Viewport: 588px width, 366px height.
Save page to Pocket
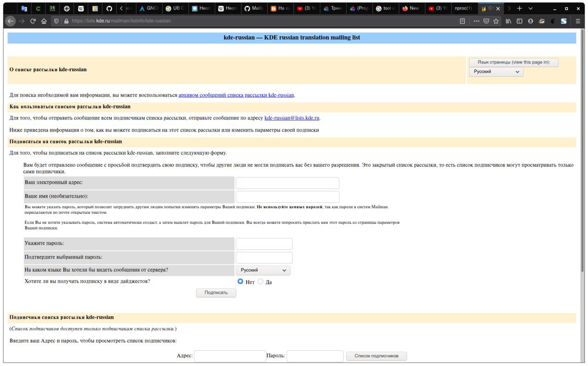pos(486,21)
